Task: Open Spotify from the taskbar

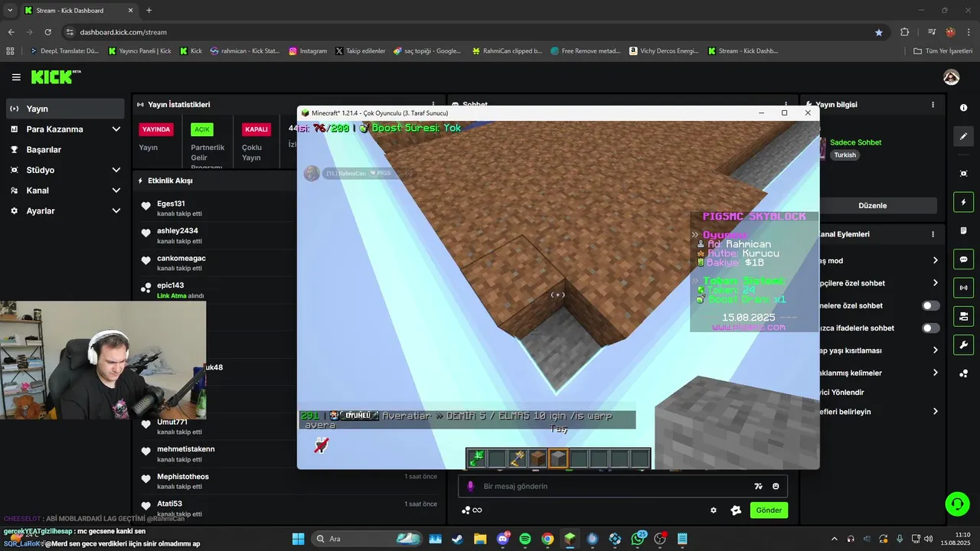Action: point(525,539)
